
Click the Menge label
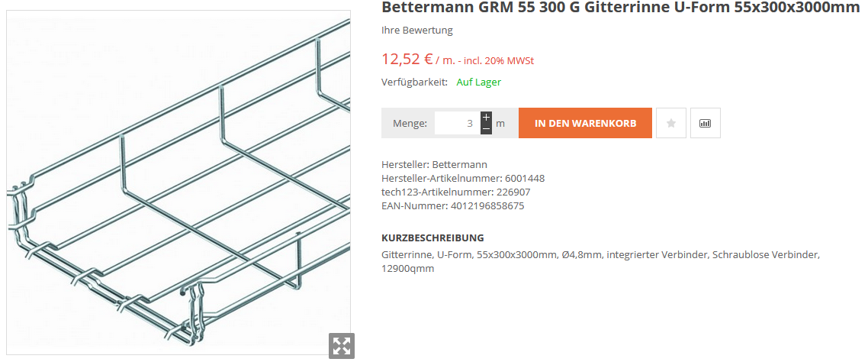pos(410,123)
